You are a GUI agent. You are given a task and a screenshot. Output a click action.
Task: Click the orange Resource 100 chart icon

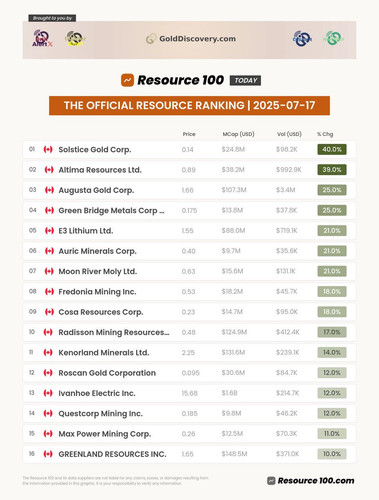point(127,80)
